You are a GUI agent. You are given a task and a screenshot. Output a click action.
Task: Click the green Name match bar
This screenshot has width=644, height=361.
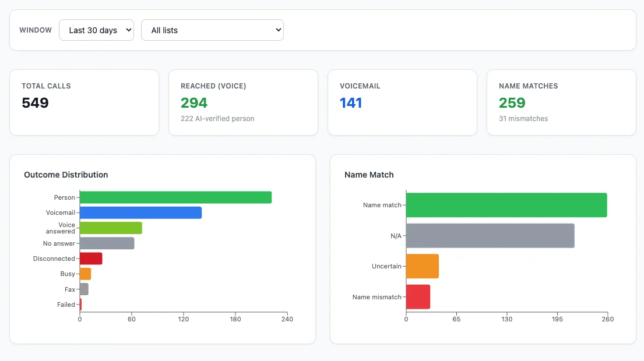pos(506,205)
